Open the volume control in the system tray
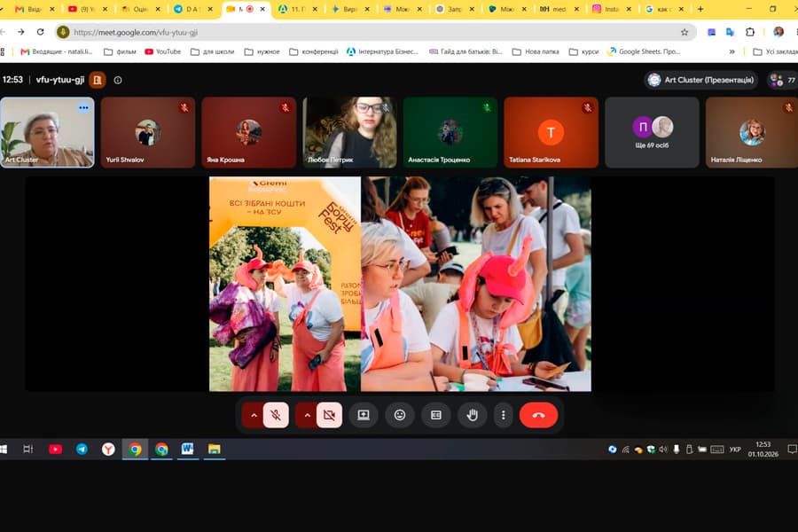This screenshot has height=532, width=798. click(x=662, y=450)
